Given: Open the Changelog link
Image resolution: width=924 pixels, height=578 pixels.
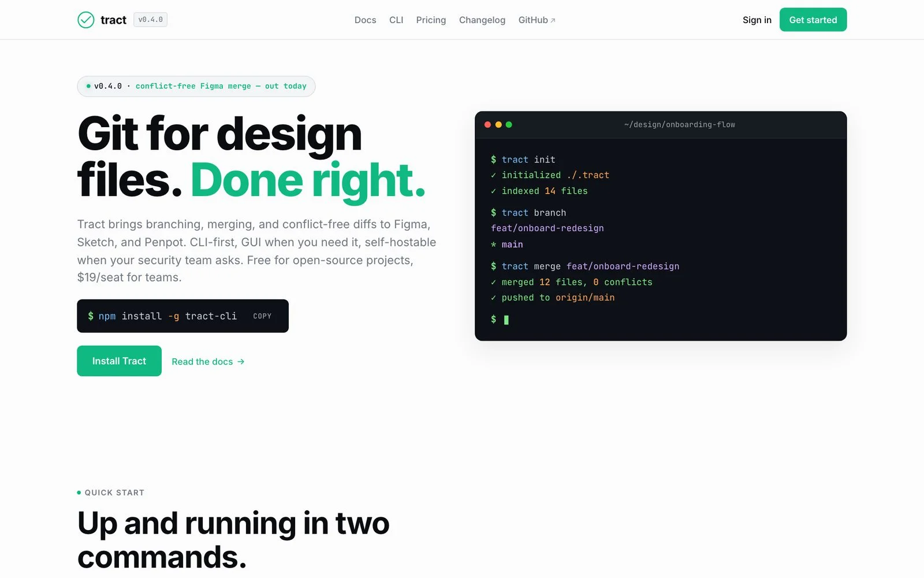Looking at the screenshot, I should [x=482, y=20].
